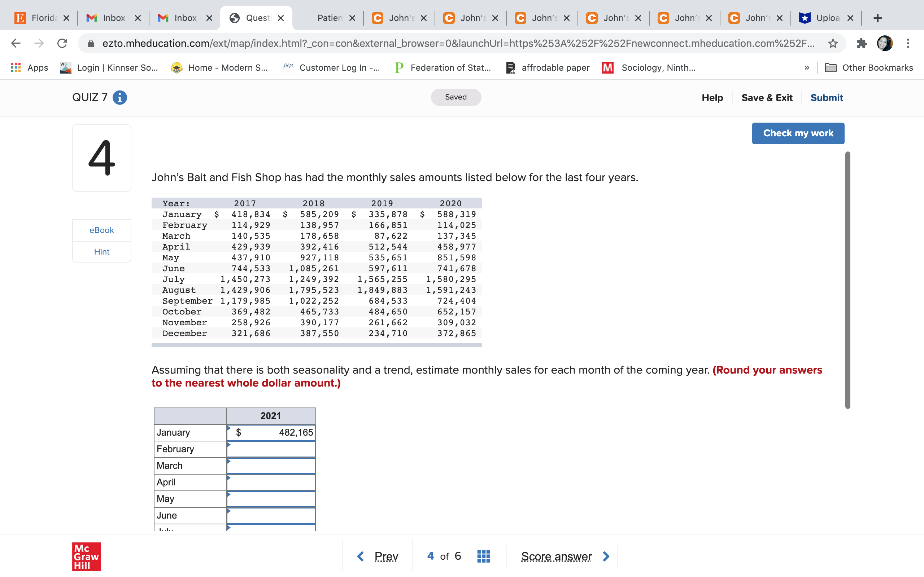924x577 pixels.
Task: Click the Submit link
Action: tap(826, 98)
